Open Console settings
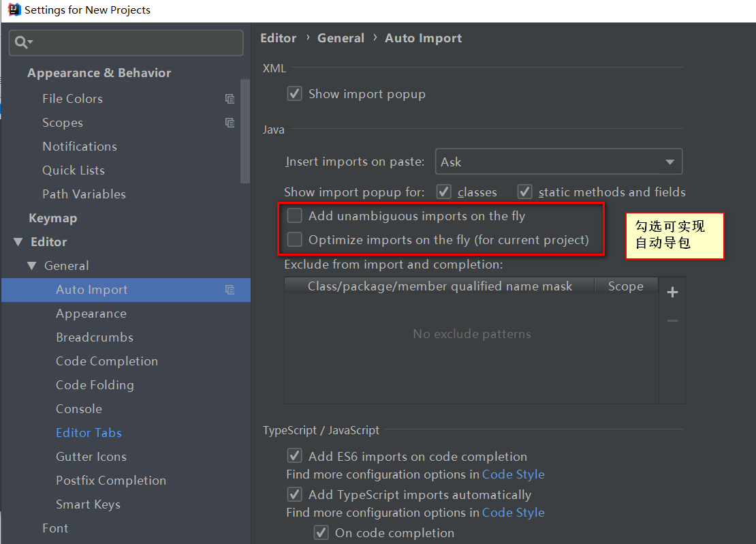Viewport: 756px width, 544px height. pyautogui.click(x=78, y=409)
